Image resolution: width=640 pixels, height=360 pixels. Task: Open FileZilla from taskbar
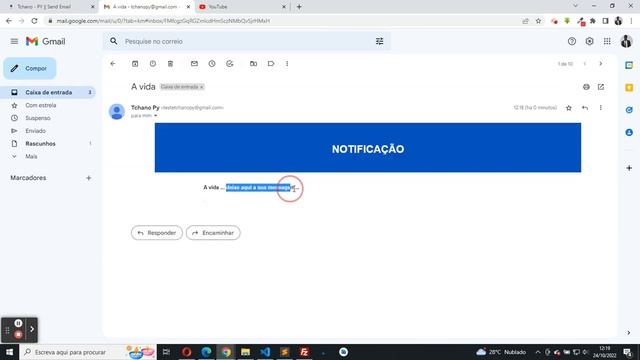pos(304,352)
